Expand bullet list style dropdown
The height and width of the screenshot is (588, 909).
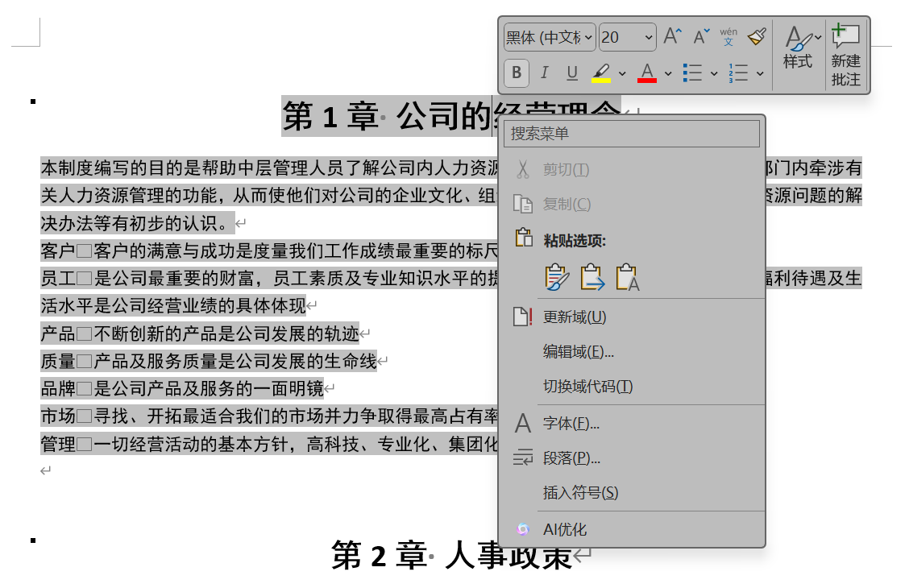click(x=714, y=73)
